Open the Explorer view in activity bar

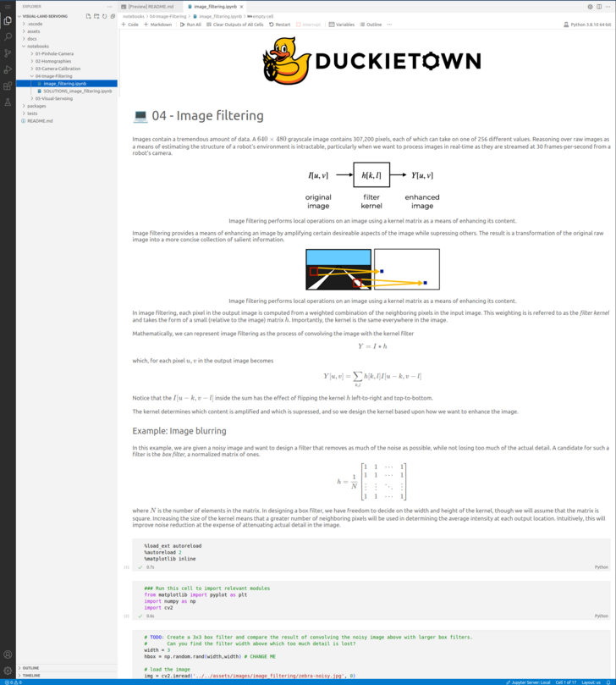tap(8, 20)
